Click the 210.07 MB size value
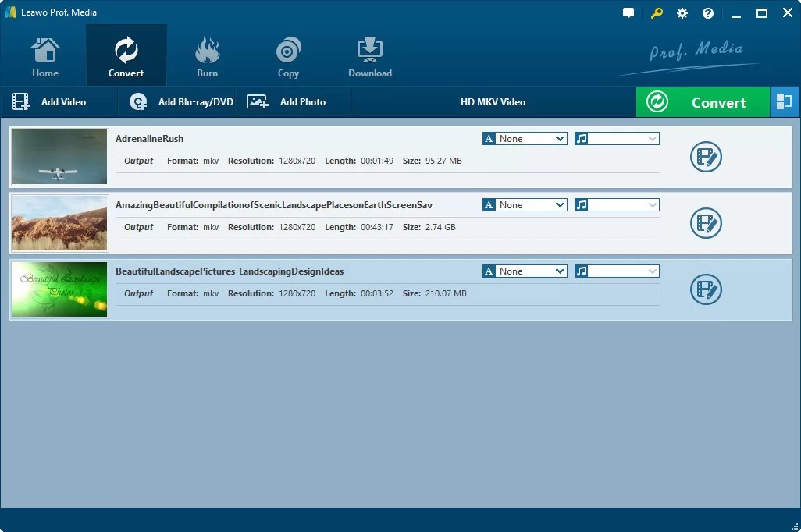Screen dimensions: 801x532 tap(446, 293)
